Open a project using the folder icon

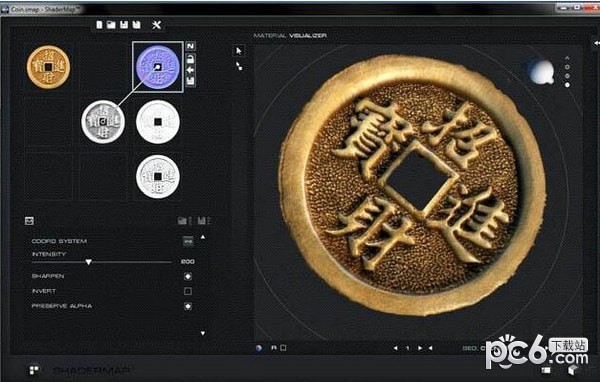[111, 25]
